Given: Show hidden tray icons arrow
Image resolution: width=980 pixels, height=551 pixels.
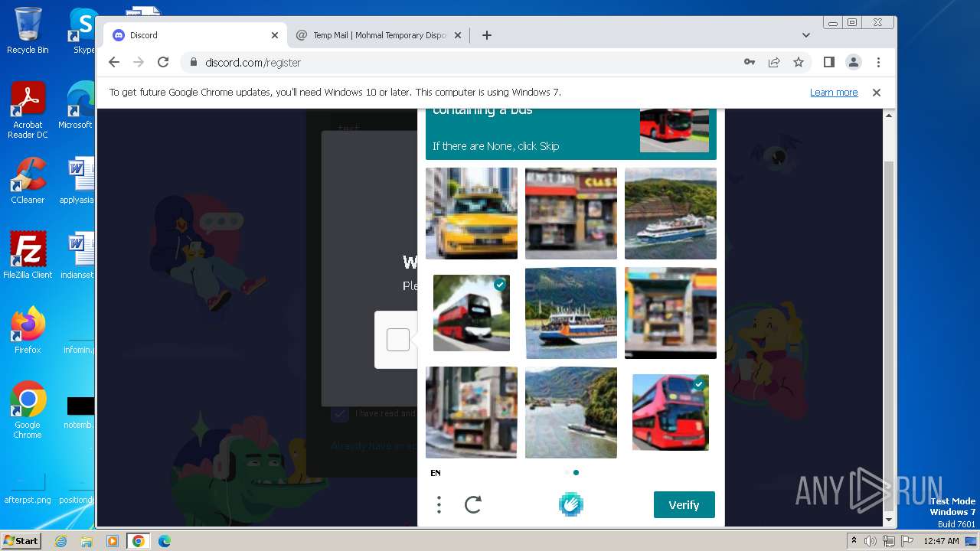Looking at the screenshot, I should pyautogui.click(x=854, y=541).
